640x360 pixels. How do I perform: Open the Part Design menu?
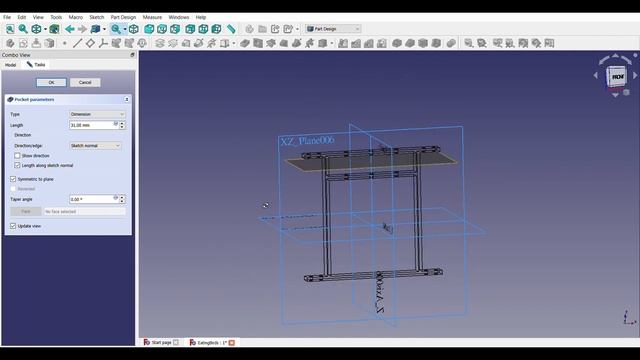pyautogui.click(x=123, y=17)
